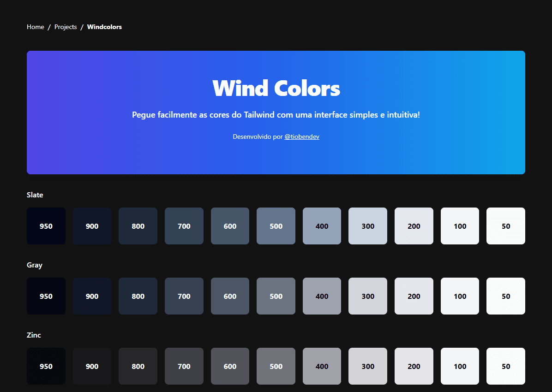
Task: Select the Slate 500 swatch
Action: click(276, 226)
